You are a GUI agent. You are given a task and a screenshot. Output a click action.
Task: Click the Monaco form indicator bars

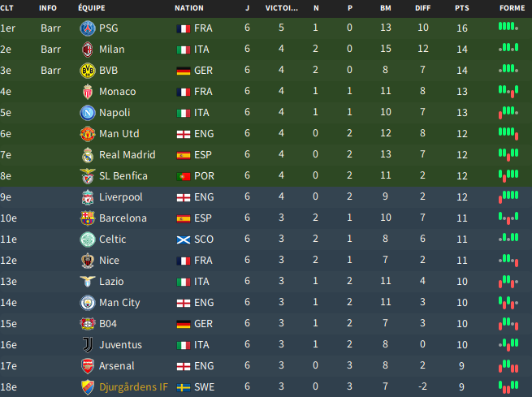(508, 91)
